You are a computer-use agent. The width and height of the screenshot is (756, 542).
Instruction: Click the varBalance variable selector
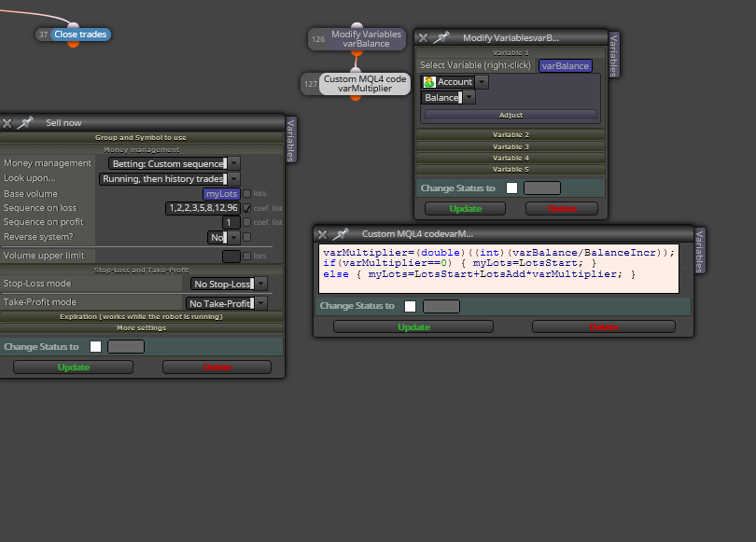coord(565,66)
